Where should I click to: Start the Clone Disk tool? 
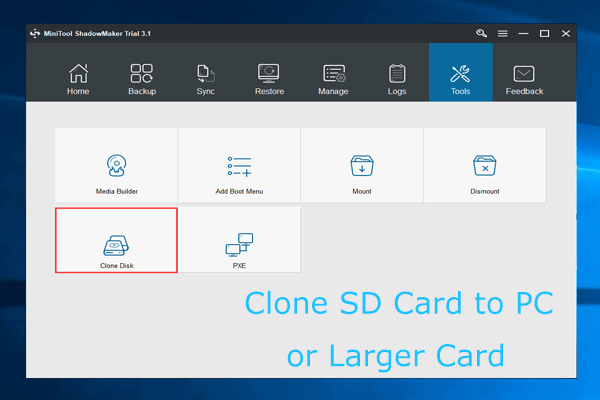[116, 240]
